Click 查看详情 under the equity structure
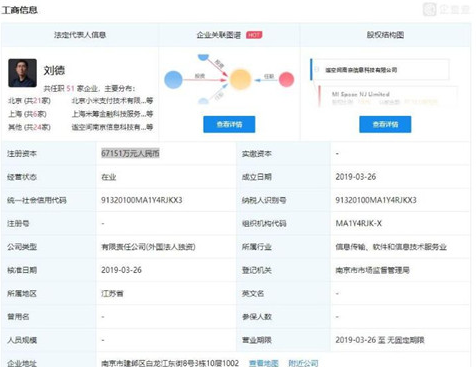The height and width of the screenshot is (367, 476). pos(385,124)
